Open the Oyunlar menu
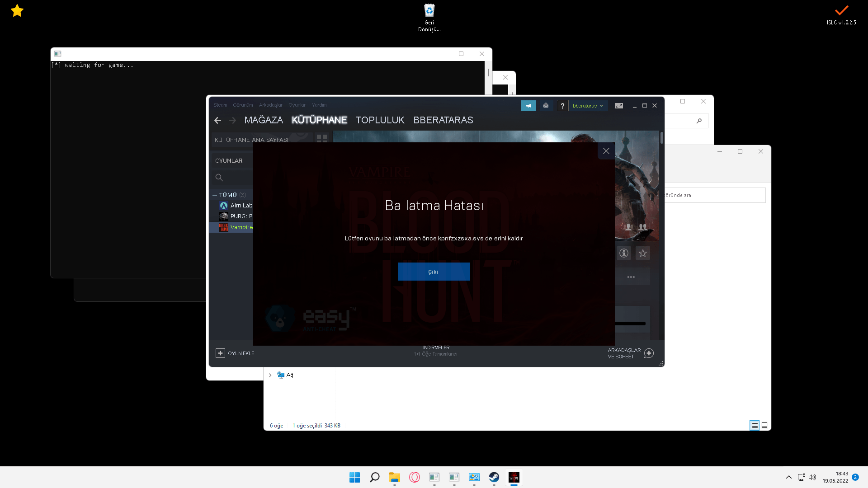Screen dimensions: 868x488 coord(297,105)
